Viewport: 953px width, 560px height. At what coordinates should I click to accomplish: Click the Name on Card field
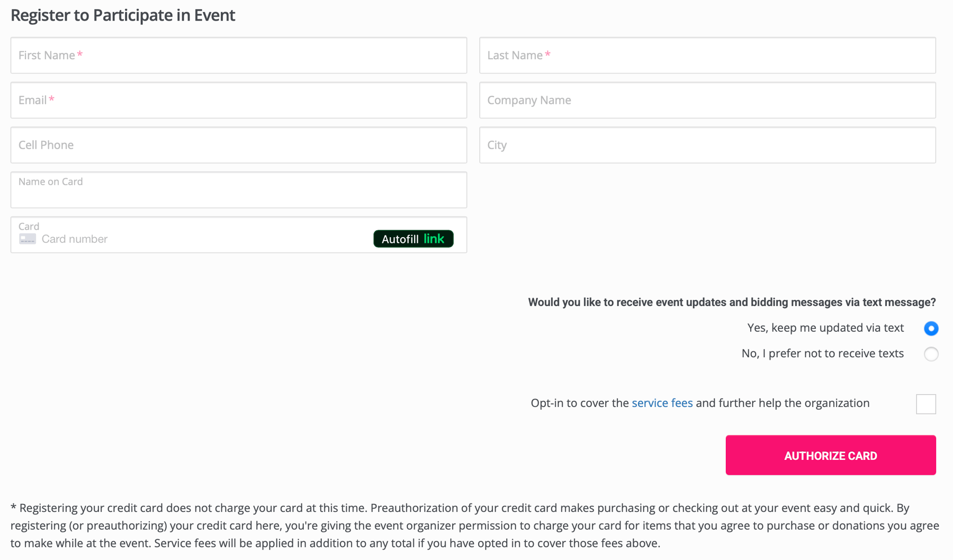click(x=238, y=190)
